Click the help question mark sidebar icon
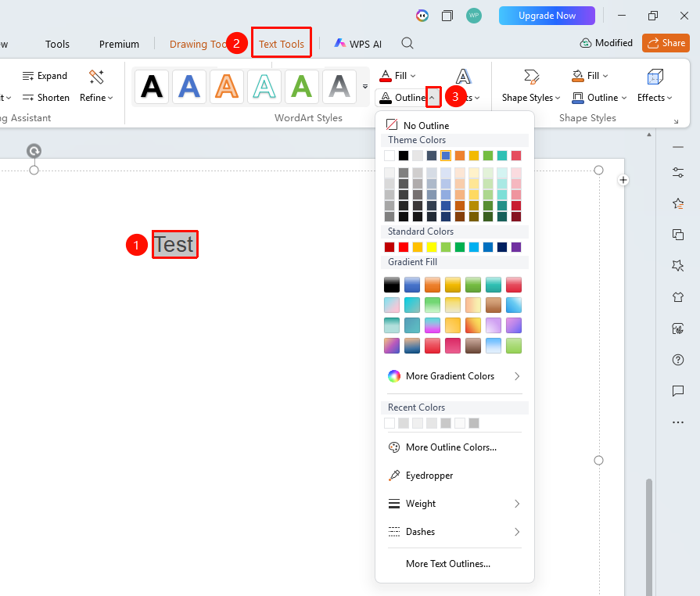This screenshot has height=596, width=700. point(677,360)
